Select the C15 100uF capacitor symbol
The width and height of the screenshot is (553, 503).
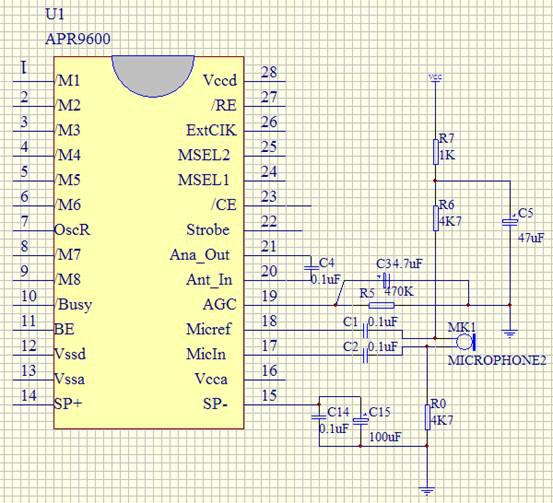tap(360, 420)
